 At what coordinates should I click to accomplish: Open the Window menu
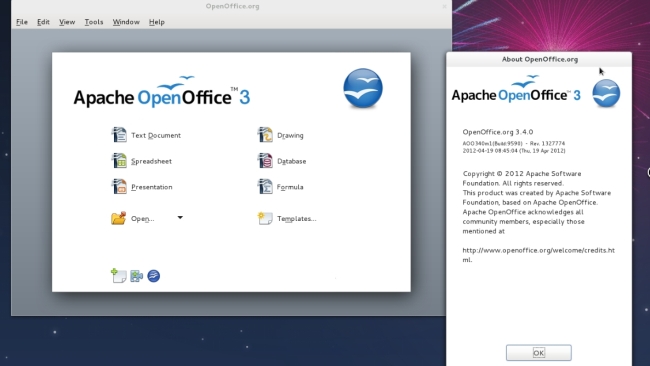point(126,22)
